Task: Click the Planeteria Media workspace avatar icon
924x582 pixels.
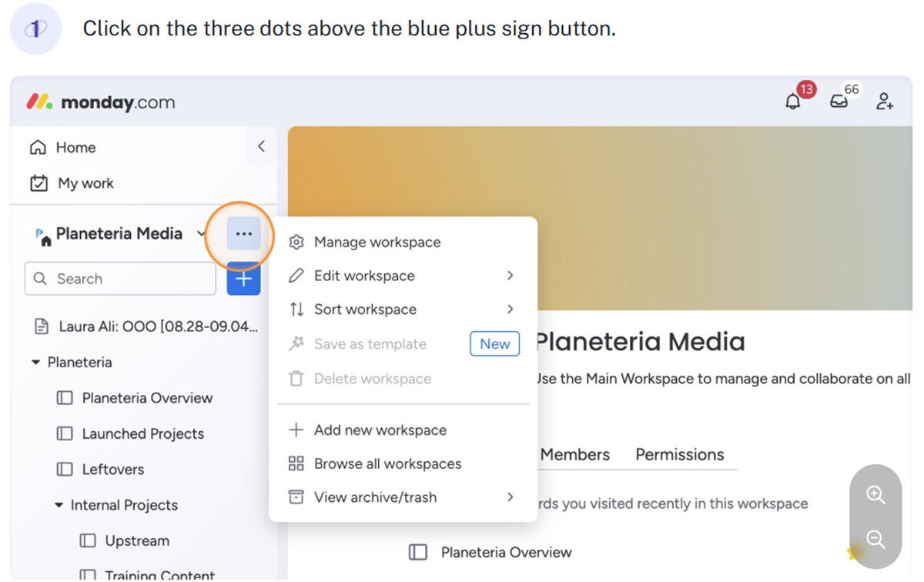Action: pos(43,236)
